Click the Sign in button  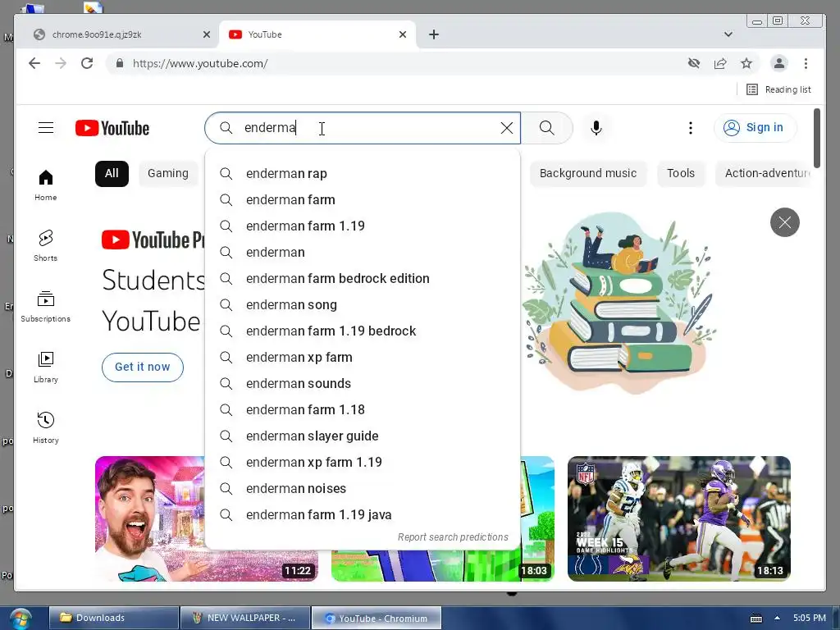click(755, 127)
